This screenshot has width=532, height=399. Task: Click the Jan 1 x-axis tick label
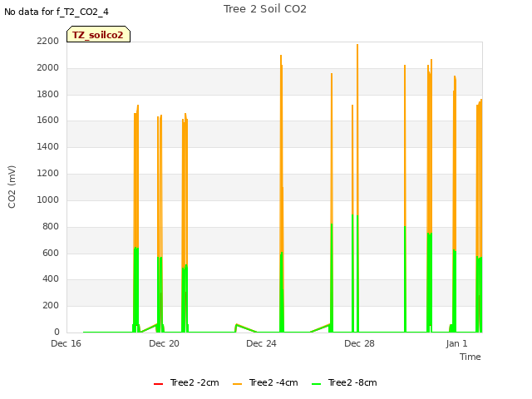[x=456, y=343]
